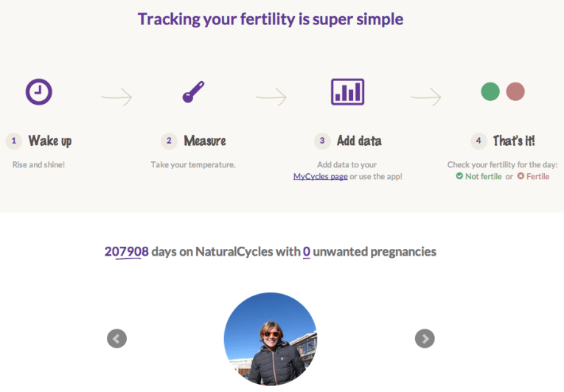Click the red cross beside Fertile
Image resolution: width=564 pixels, height=392 pixels.
521,176
